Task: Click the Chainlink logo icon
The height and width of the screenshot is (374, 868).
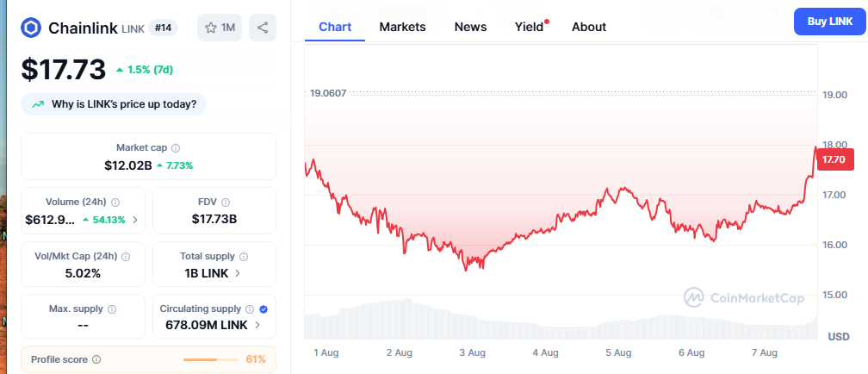Action: [x=32, y=28]
